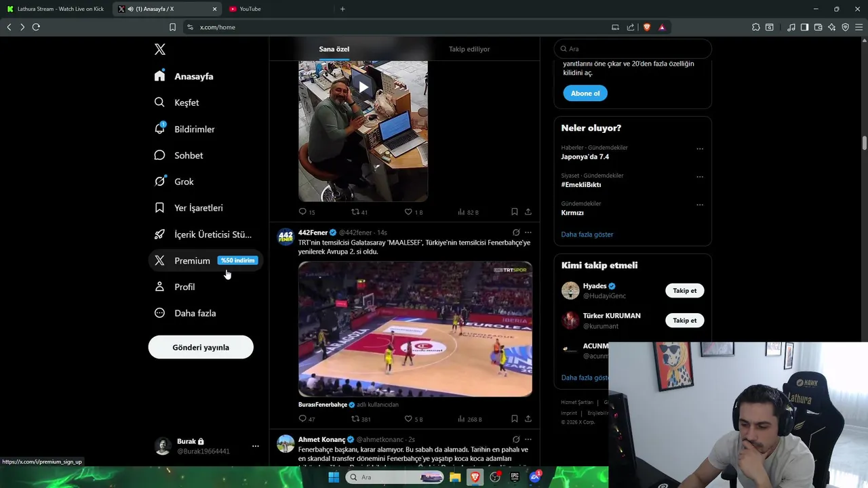Open #EmekliBıktı trend
Viewport: 868px width, 488px height.
pos(581,184)
